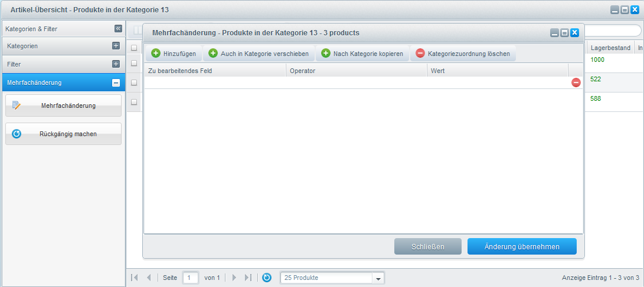Click Kategoriezuordnung löschen button
Screen dimensions: 644x287
click(x=462, y=54)
